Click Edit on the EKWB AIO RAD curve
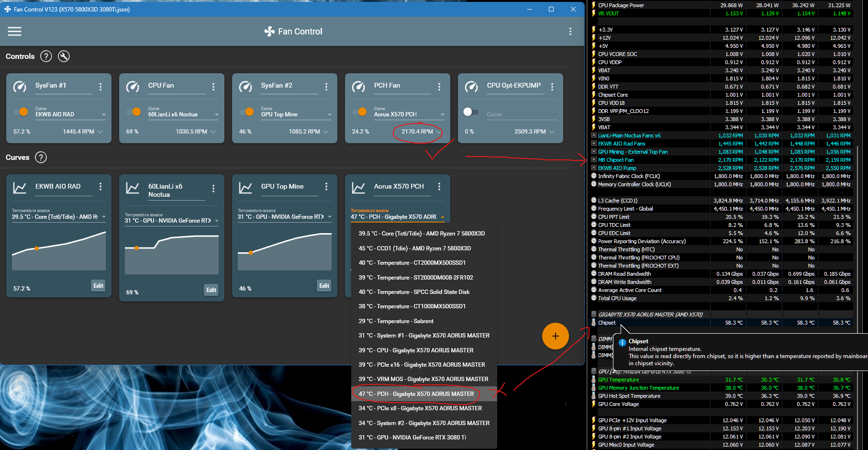This screenshot has width=868, height=450. [x=98, y=286]
